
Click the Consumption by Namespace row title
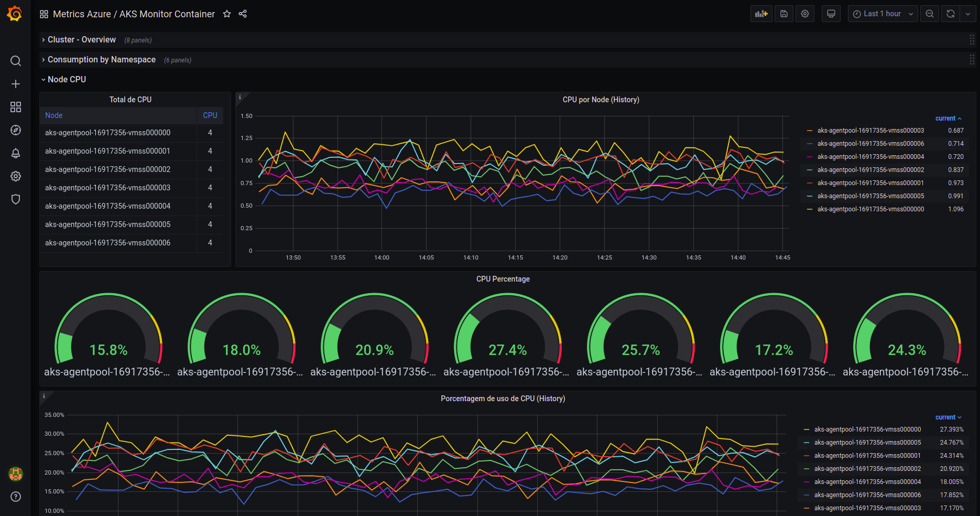point(102,60)
